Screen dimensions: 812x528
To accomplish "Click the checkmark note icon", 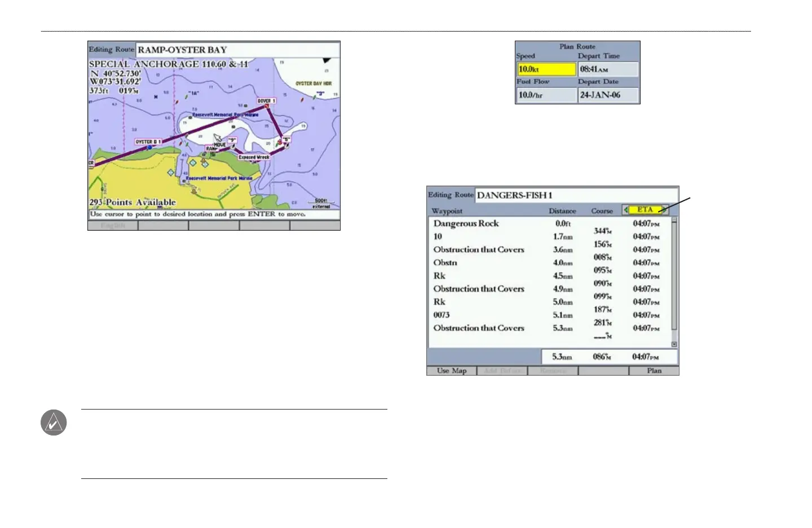I will point(54,423).
